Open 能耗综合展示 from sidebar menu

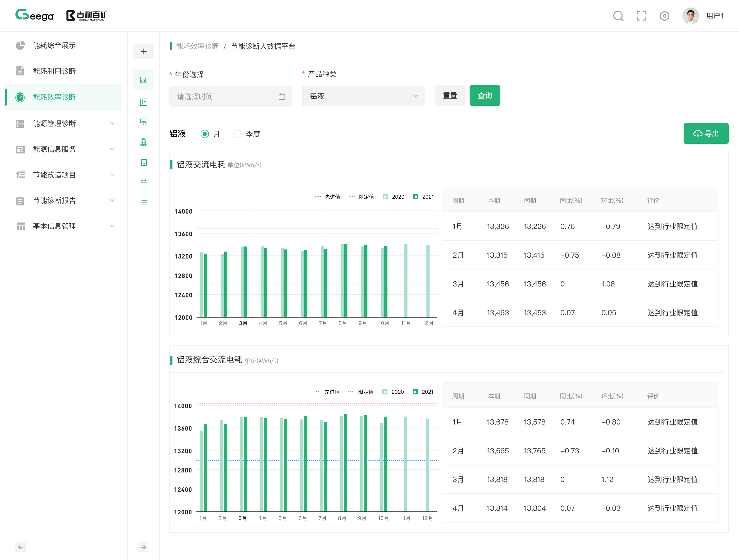pos(54,45)
